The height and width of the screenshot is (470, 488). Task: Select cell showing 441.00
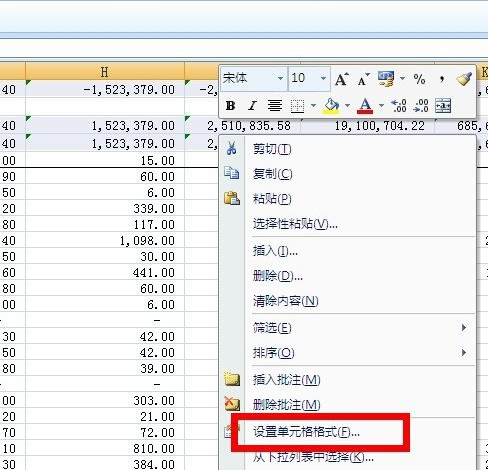click(x=105, y=273)
